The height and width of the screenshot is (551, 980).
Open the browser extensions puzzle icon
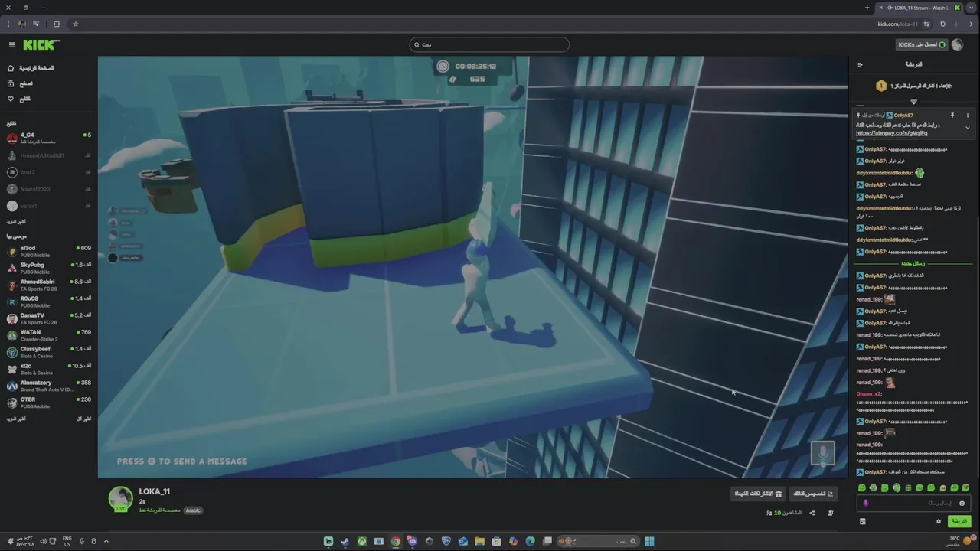click(57, 24)
